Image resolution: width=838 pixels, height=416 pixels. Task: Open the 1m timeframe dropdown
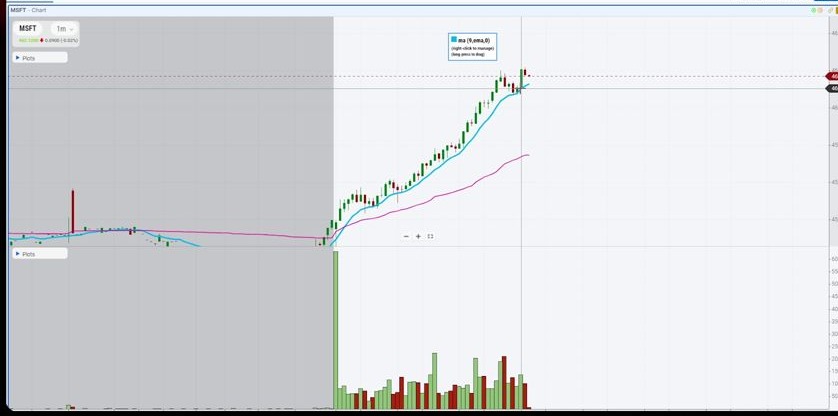[64, 29]
